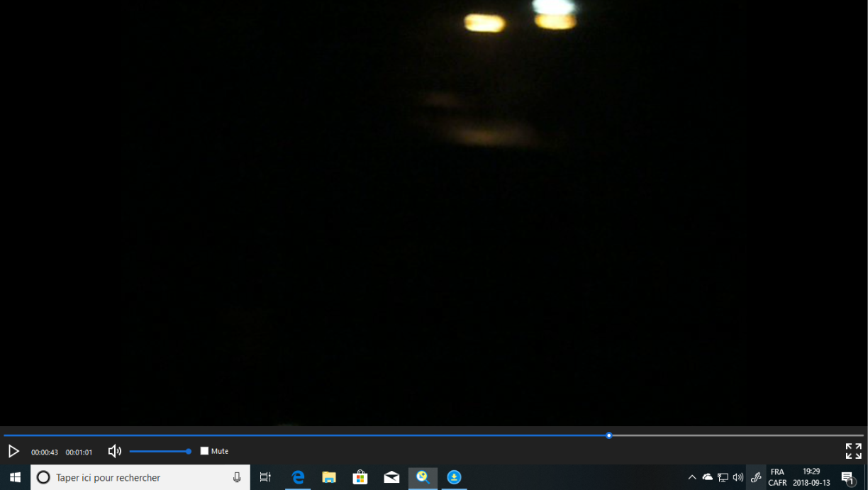The height and width of the screenshot is (490, 868).
Task: Click the speaker volume icon
Action: (114, 451)
